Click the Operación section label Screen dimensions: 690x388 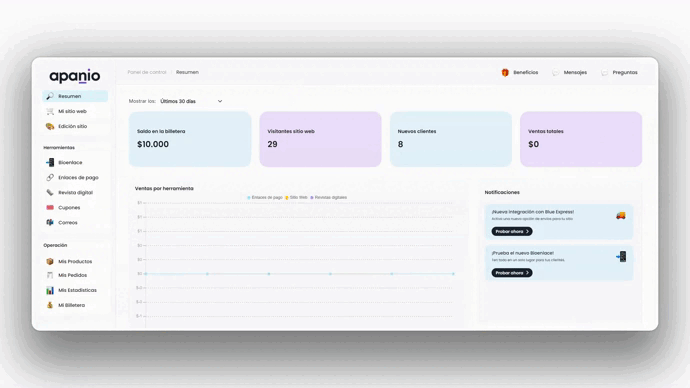point(55,245)
